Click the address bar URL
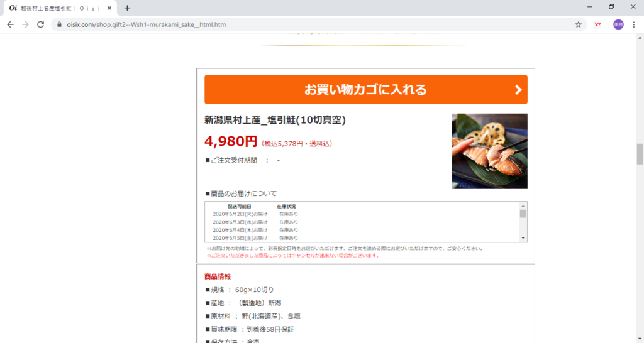The image size is (644, 343). [x=146, y=24]
